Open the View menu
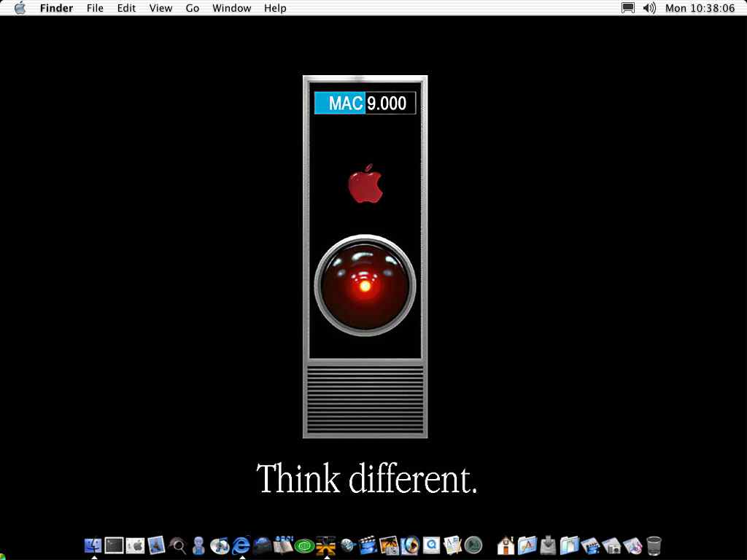This screenshot has height=560, width=747. click(160, 8)
